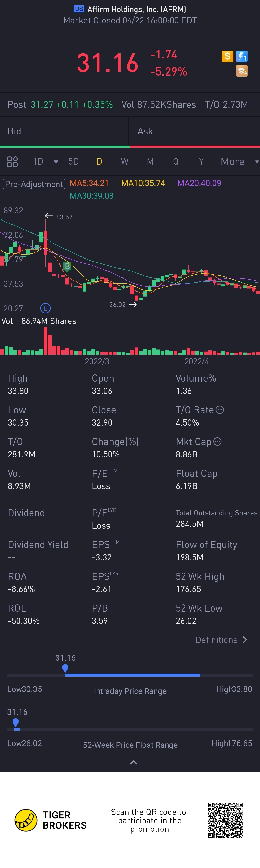
Task: Select the weekly W chart tab
Action: coord(124,162)
